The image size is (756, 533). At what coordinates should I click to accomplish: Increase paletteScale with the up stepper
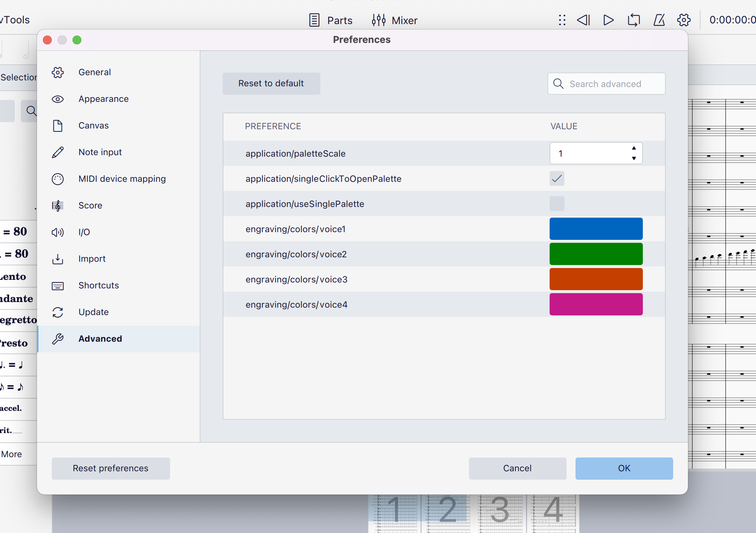click(x=633, y=149)
